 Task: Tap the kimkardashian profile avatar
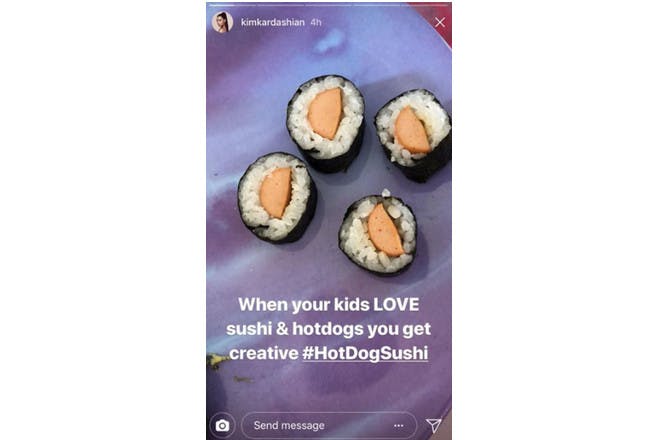[x=222, y=22]
